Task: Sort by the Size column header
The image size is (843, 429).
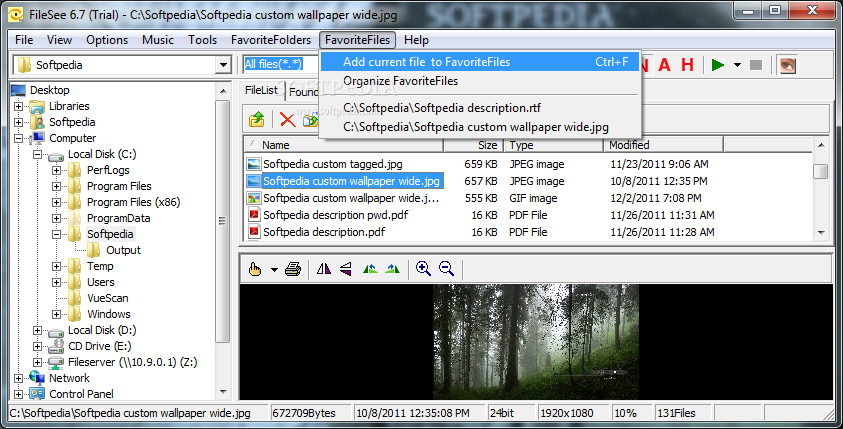Action: click(474, 145)
